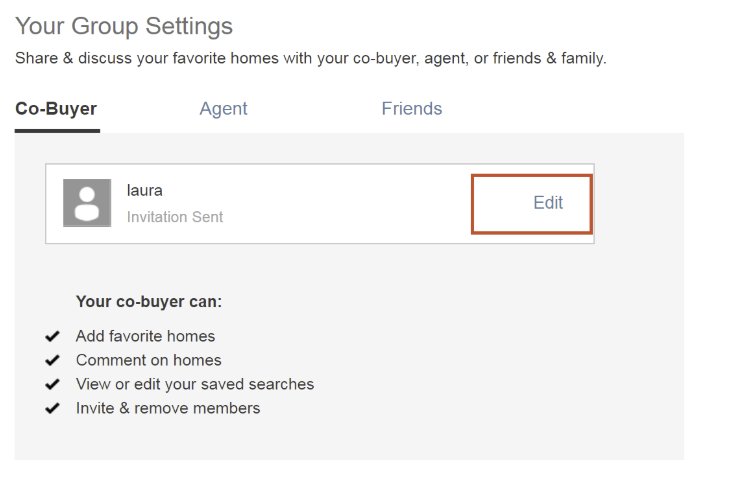Click checkmark beside Add favorite homes

coord(52,336)
